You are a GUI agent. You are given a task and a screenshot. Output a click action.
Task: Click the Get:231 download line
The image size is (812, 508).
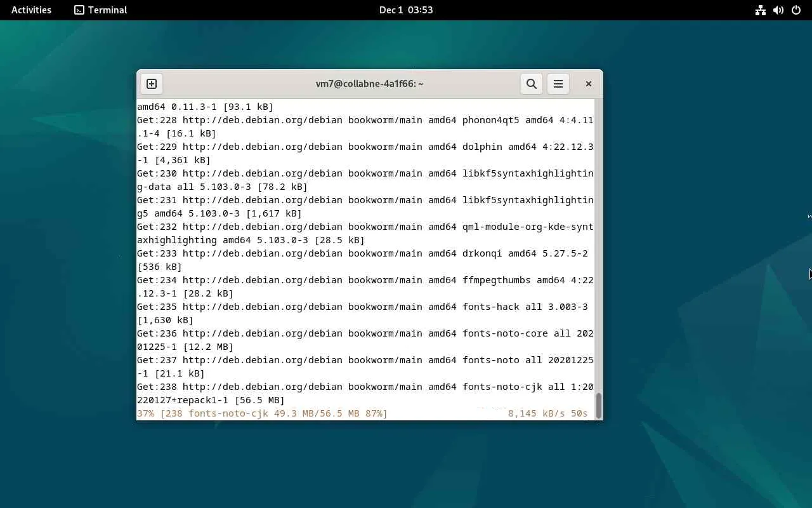tap(365, 200)
